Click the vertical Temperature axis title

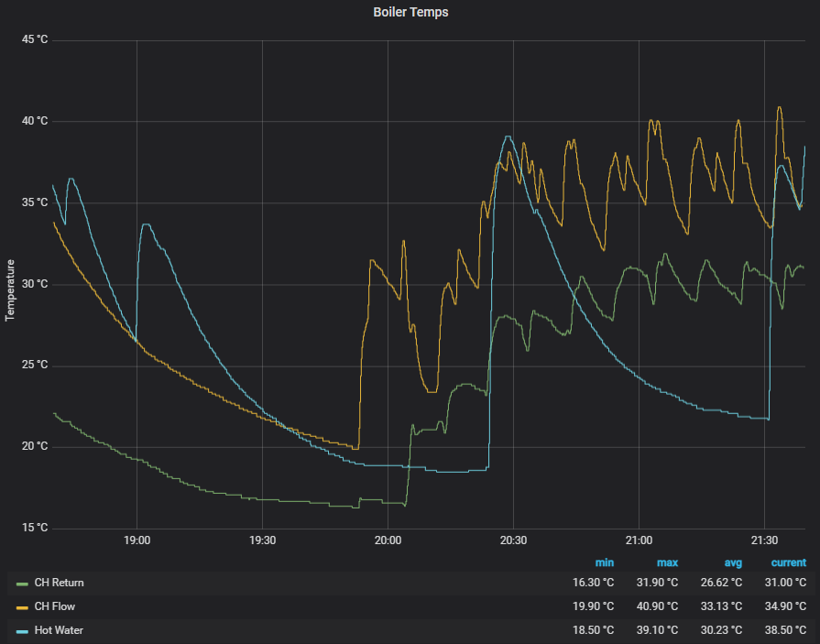(9, 290)
